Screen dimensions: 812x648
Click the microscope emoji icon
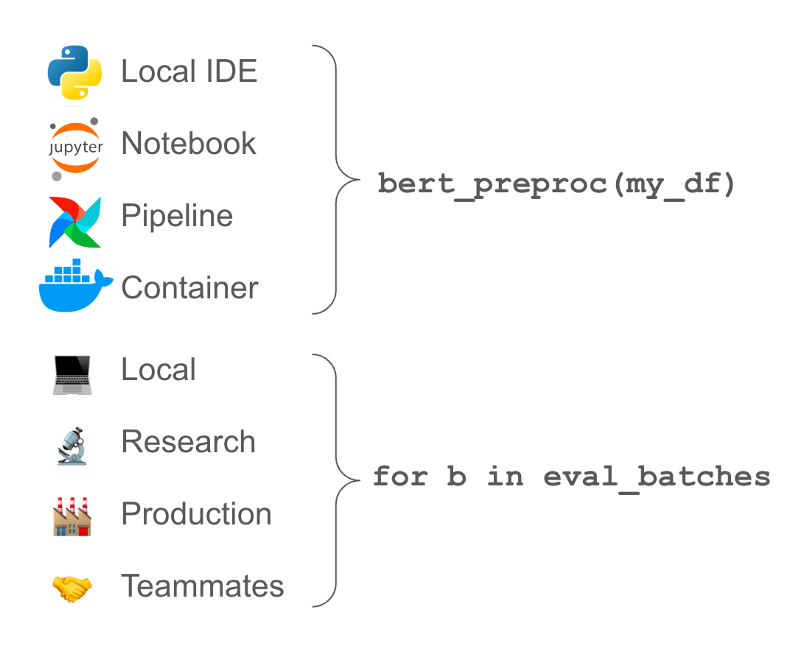[72, 447]
